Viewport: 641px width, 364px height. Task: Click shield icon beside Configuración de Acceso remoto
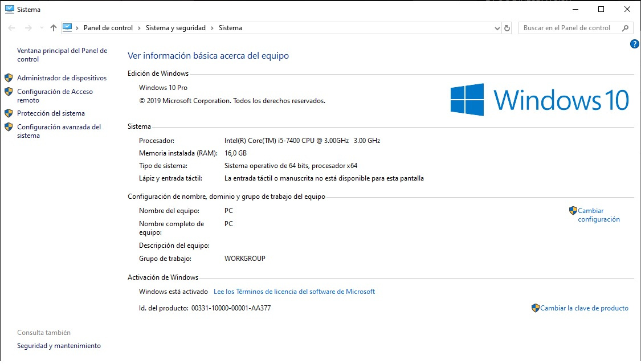[x=9, y=92]
